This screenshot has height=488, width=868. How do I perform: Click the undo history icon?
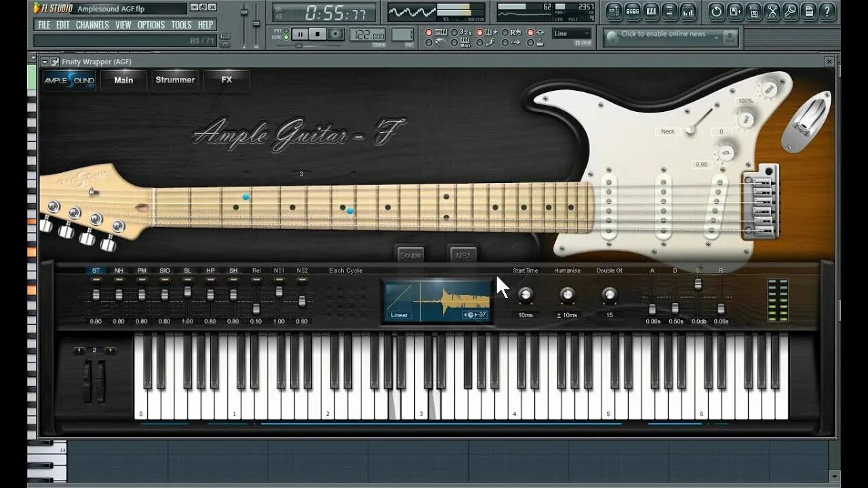coord(717,11)
